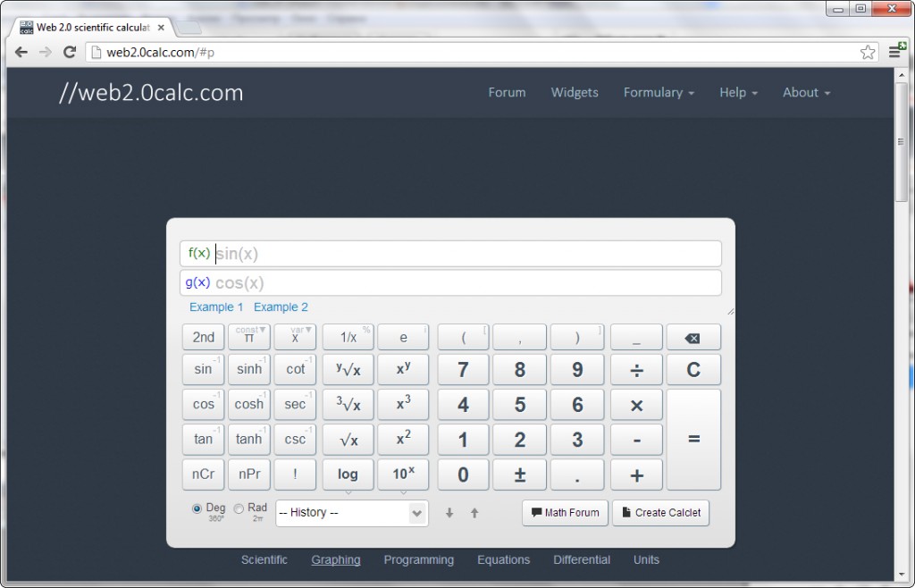The image size is (915, 588).
Task: Expand the Formulary menu
Action: point(659,92)
